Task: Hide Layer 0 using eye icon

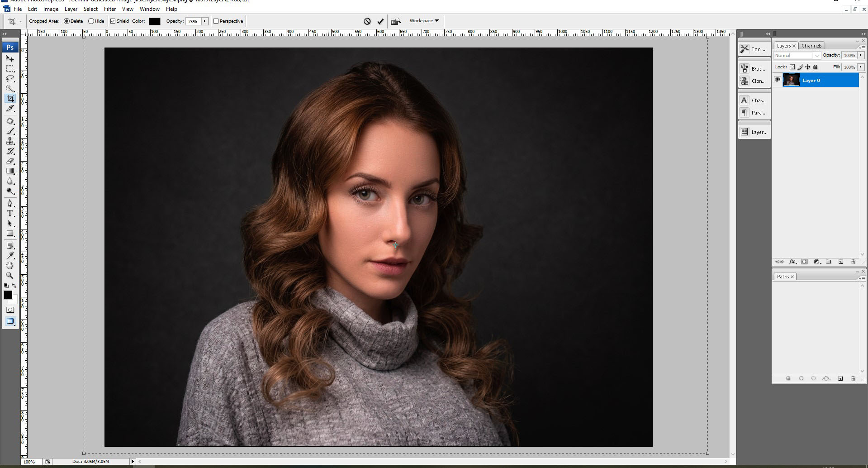Action: [x=778, y=80]
